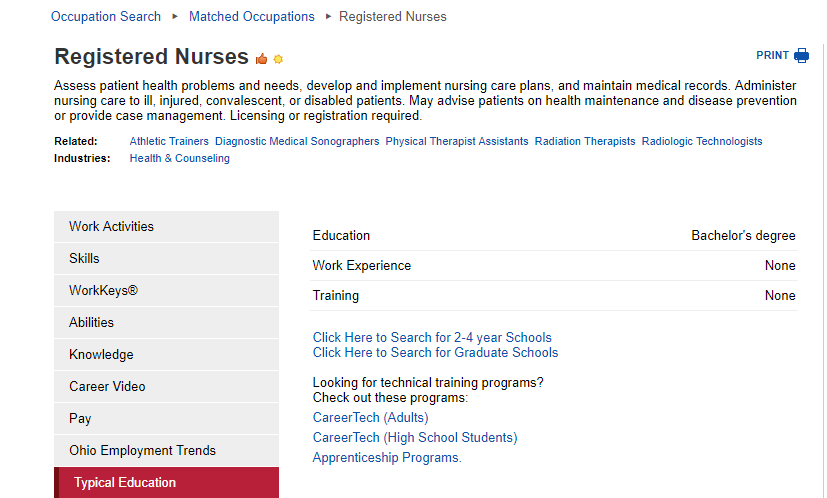Open CareerTech (Adults) program link

point(370,417)
